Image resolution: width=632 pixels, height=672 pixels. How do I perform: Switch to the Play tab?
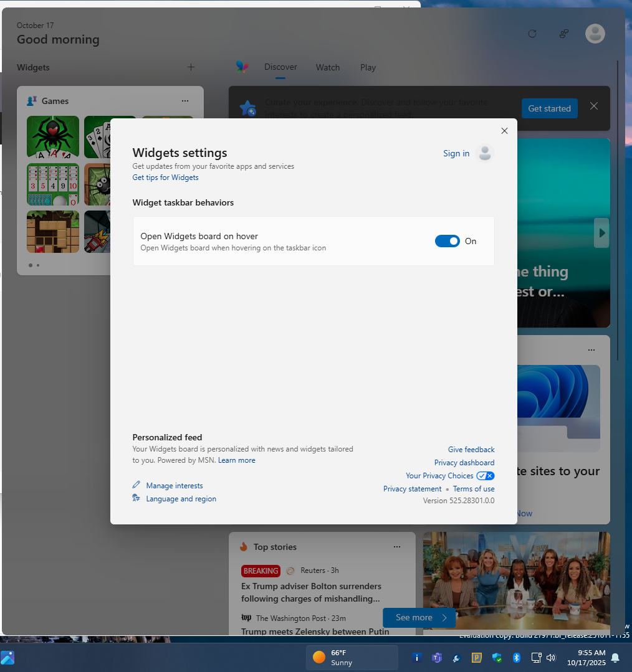[368, 67]
